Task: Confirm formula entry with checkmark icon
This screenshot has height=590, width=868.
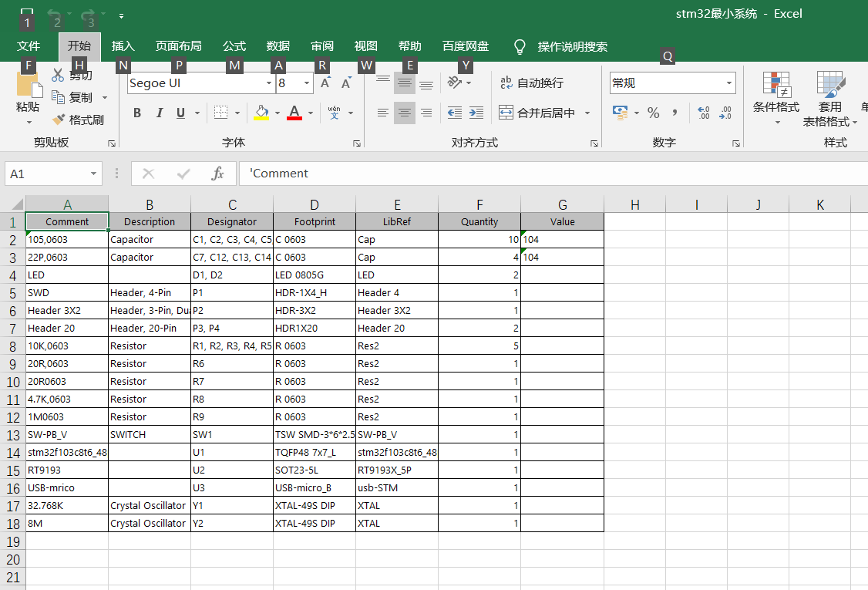Action: tap(183, 174)
